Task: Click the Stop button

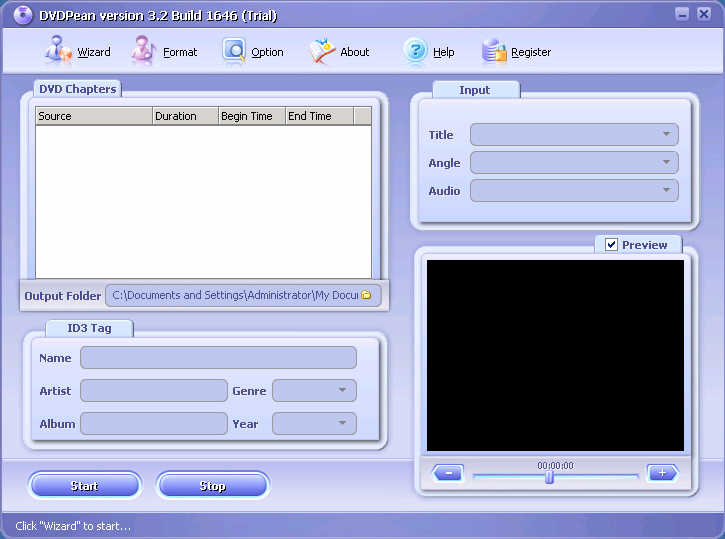Action: click(x=213, y=485)
